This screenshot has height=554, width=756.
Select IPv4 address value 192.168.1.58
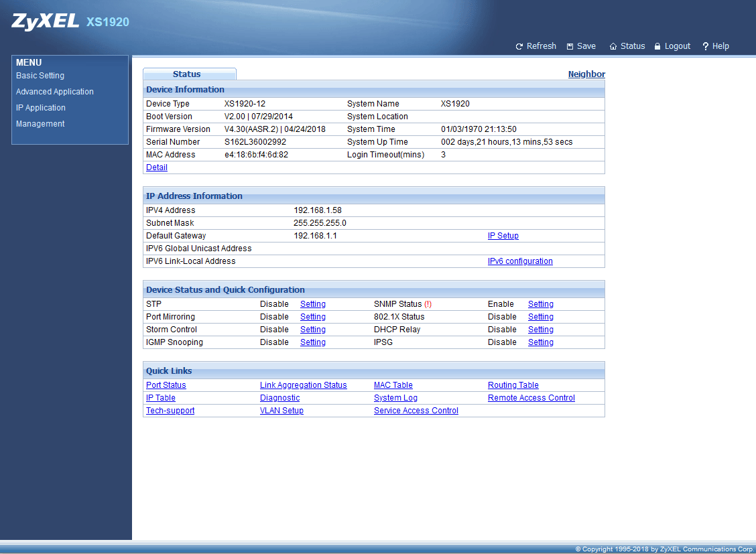[317, 210]
